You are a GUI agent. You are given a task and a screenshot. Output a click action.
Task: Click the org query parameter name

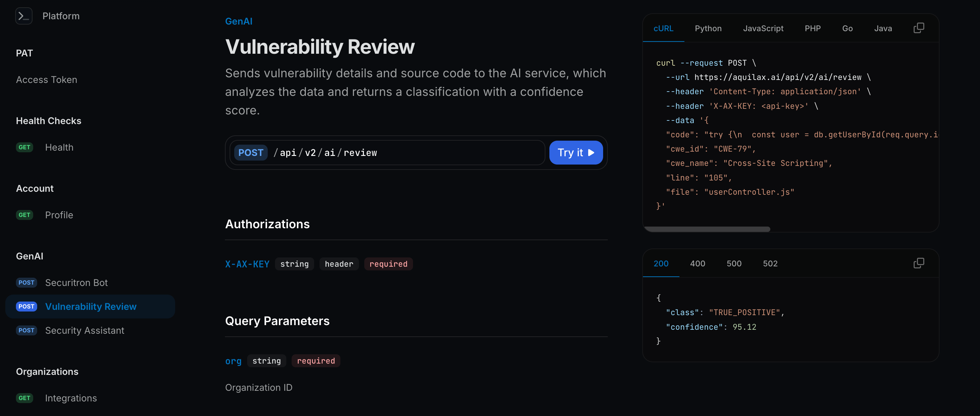tap(233, 361)
